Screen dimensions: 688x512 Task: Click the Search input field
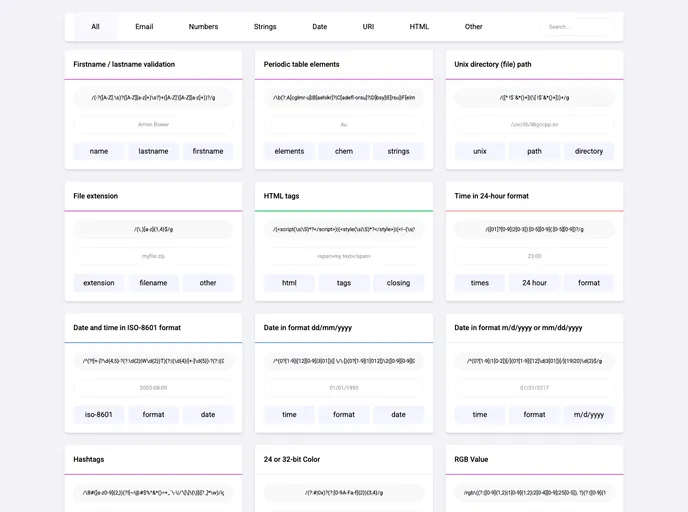pos(578,27)
